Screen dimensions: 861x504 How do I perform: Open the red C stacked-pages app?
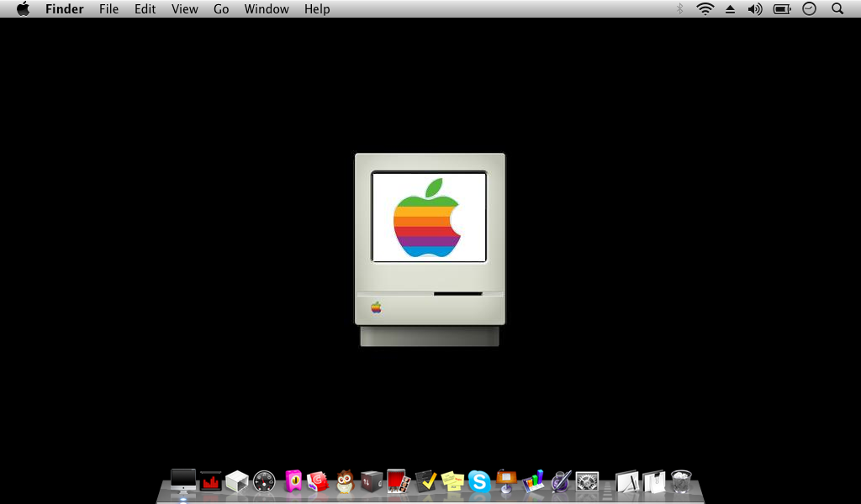click(318, 481)
